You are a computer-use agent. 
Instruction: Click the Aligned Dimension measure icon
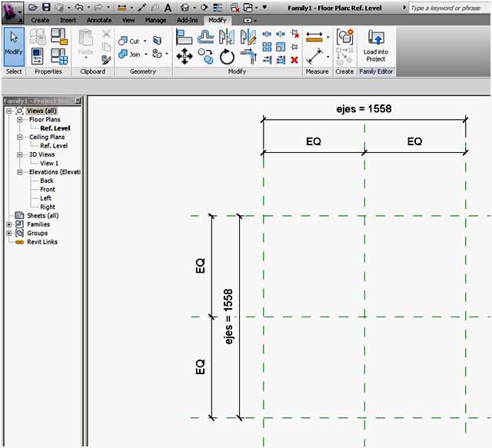click(x=314, y=56)
